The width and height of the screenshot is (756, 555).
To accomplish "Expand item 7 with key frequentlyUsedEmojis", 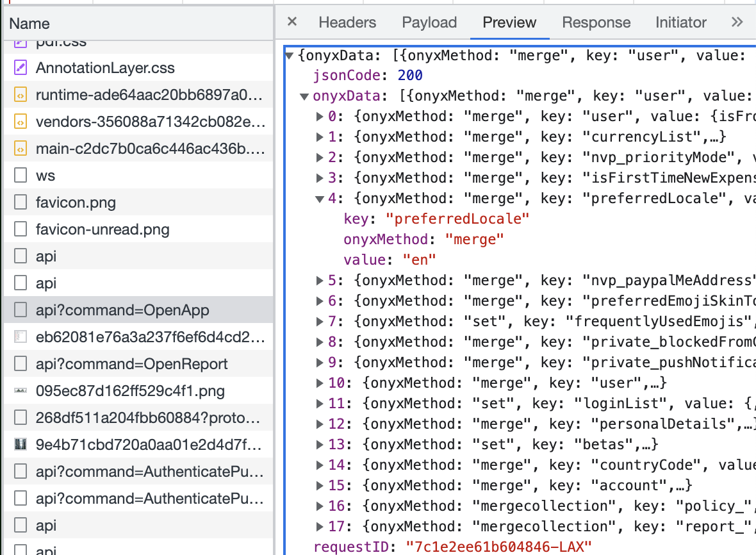I will [319, 321].
